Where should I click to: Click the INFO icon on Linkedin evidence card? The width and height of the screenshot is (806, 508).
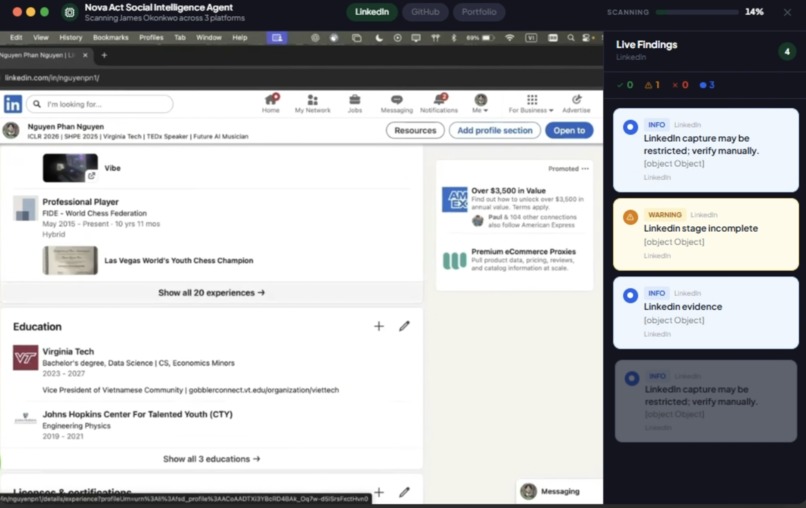630,295
